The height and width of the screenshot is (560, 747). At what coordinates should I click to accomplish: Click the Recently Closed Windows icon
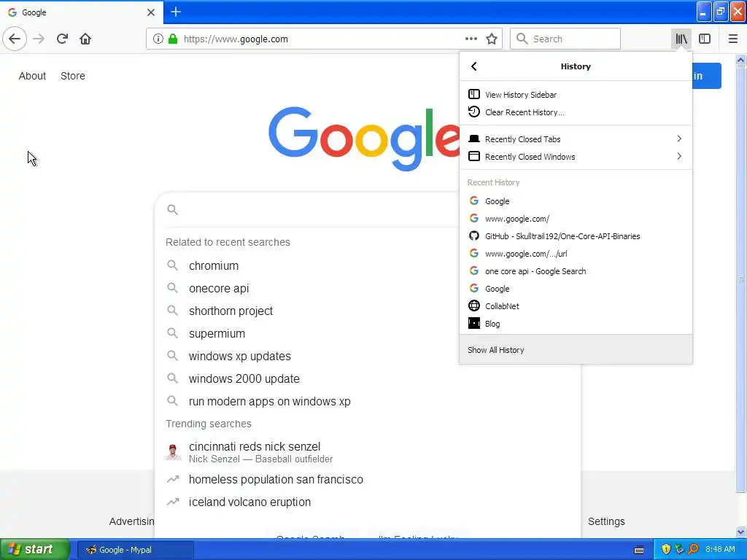474,156
